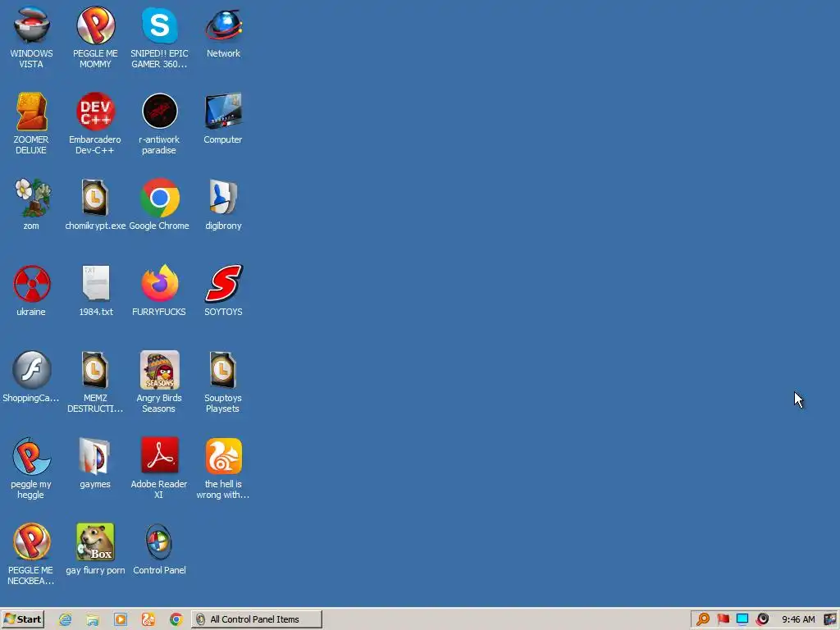Image resolution: width=840 pixels, height=630 pixels.
Task: Open the speaker volume tray icon
Action: click(762, 619)
